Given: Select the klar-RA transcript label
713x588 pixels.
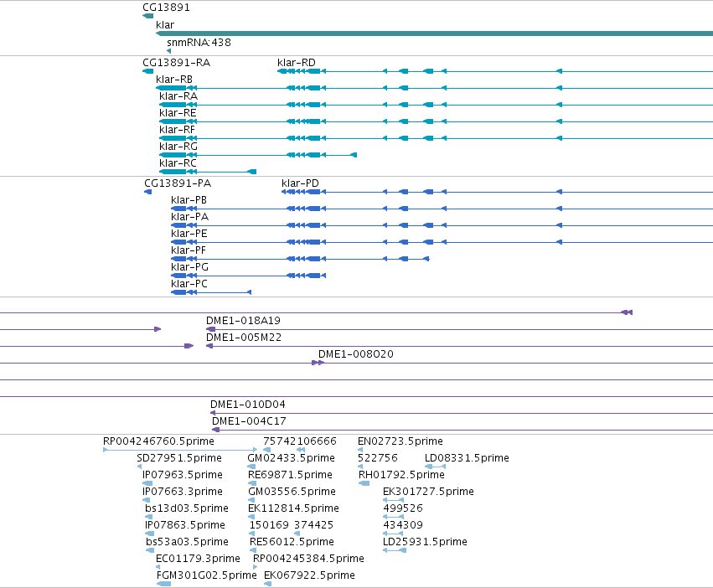Looking at the screenshot, I should [178, 96].
